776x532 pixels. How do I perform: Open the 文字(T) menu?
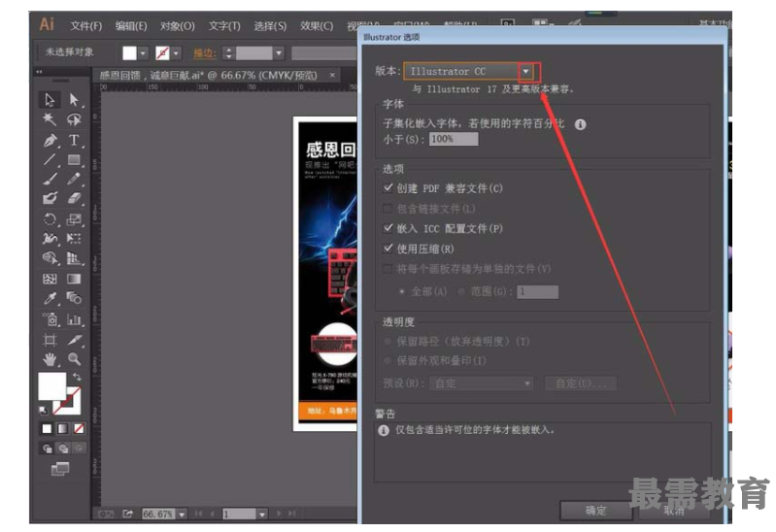pyautogui.click(x=224, y=26)
